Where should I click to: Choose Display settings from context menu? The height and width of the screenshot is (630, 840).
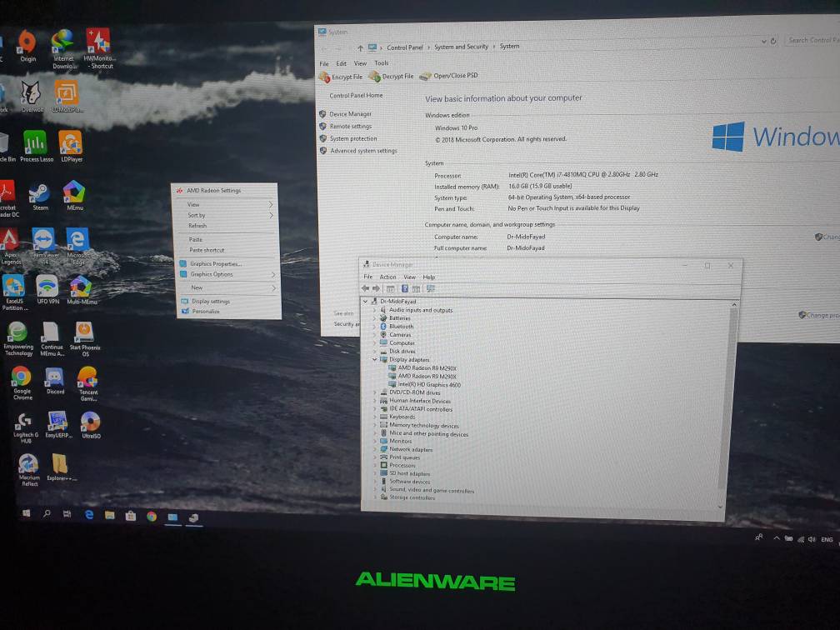tap(229, 301)
